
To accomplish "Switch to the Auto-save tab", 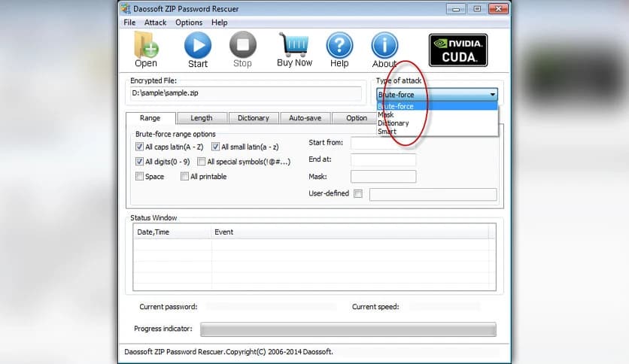I will tap(305, 118).
